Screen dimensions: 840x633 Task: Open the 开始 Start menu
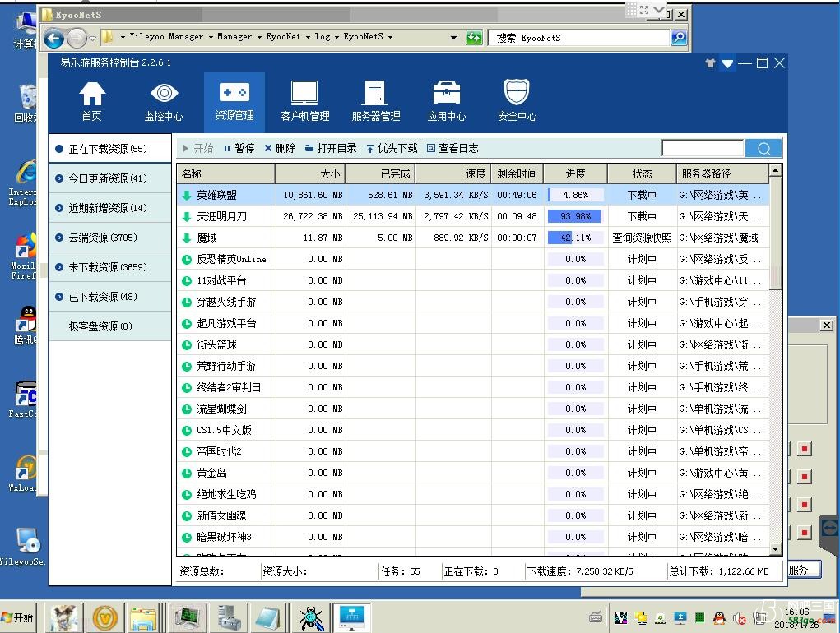[18, 617]
